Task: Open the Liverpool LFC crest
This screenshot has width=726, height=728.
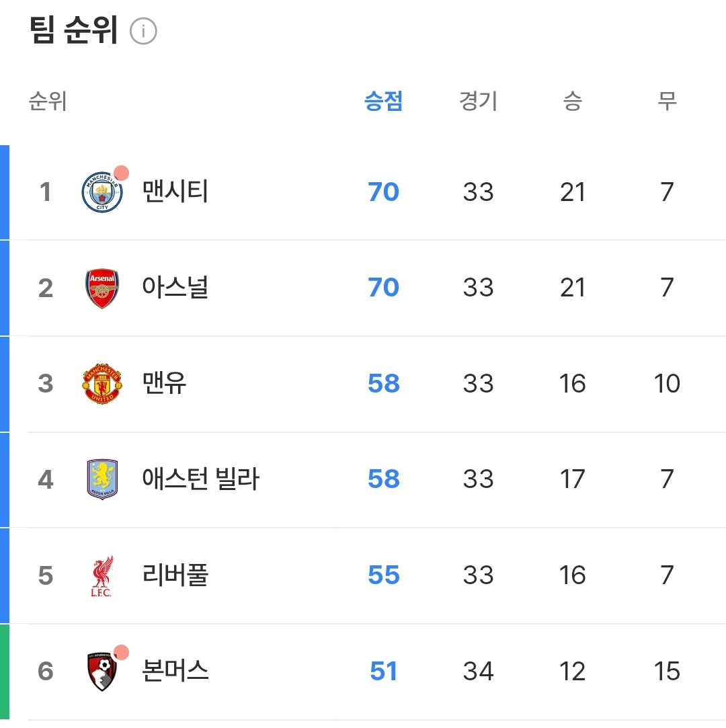Action: coord(102,576)
